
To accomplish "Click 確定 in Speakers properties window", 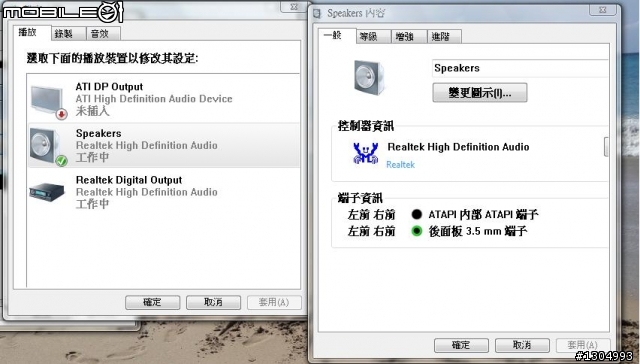I will pyautogui.click(x=461, y=345).
